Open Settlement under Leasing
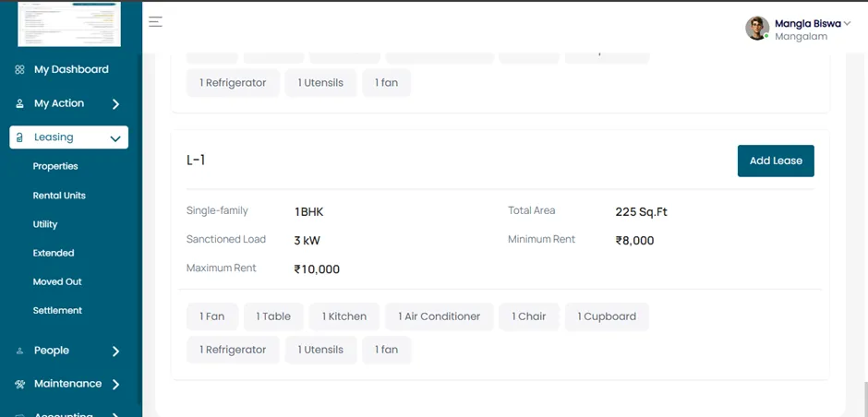 click(x=57, y=310)
